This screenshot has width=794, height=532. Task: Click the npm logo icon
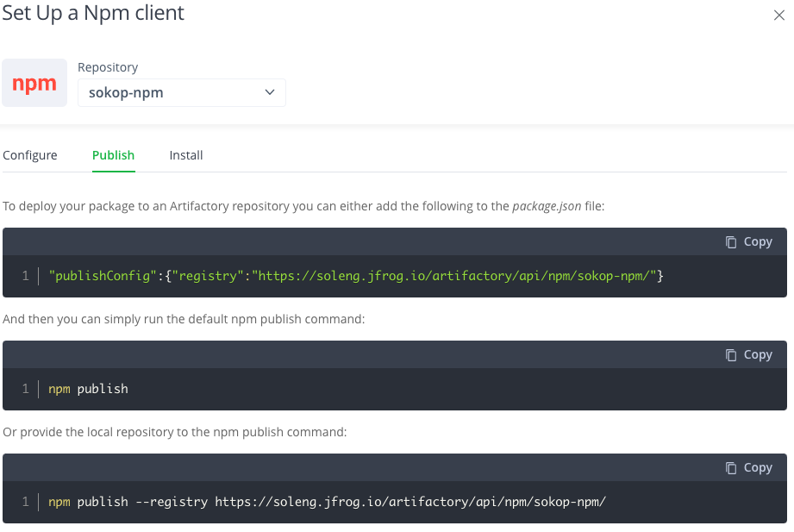[34, 83]
